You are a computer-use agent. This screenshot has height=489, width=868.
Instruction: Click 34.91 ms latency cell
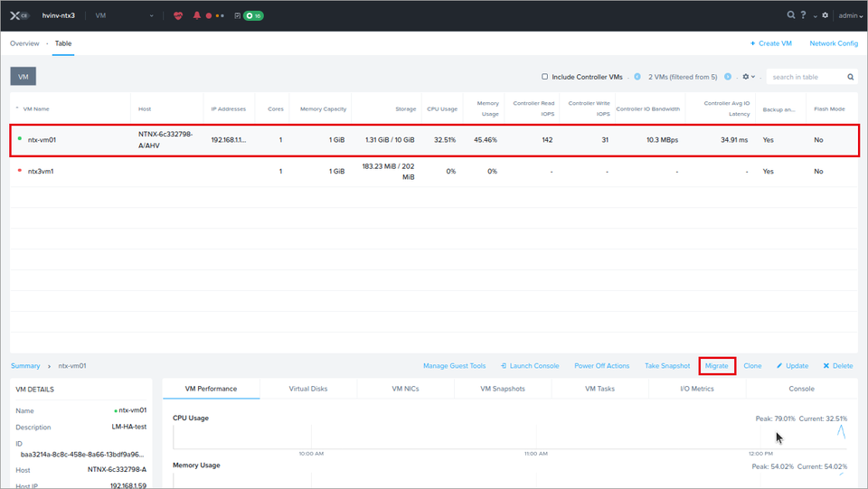(x=734, y=140)
